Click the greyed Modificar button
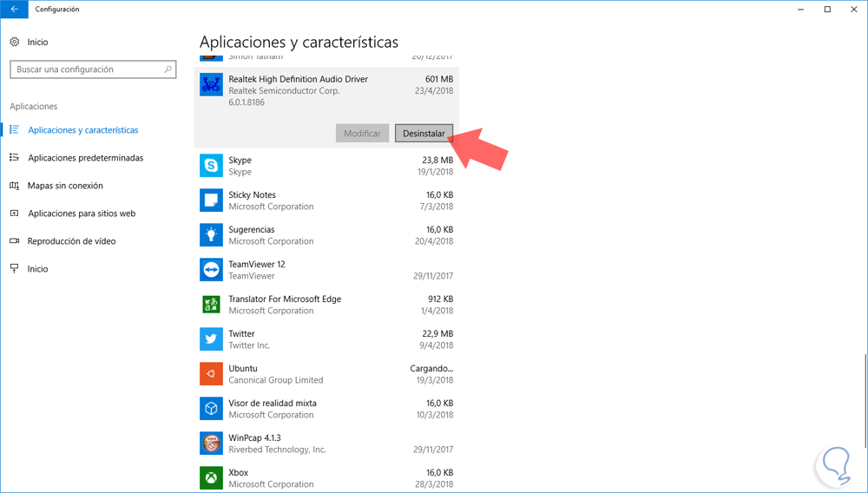 coord(362,134)
